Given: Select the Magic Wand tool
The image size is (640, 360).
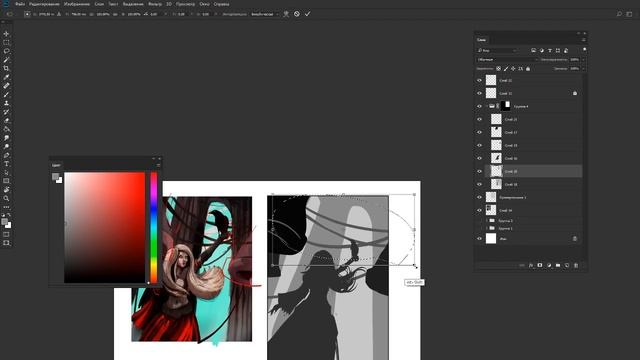Looking at the screenshot, I should 6,60.
